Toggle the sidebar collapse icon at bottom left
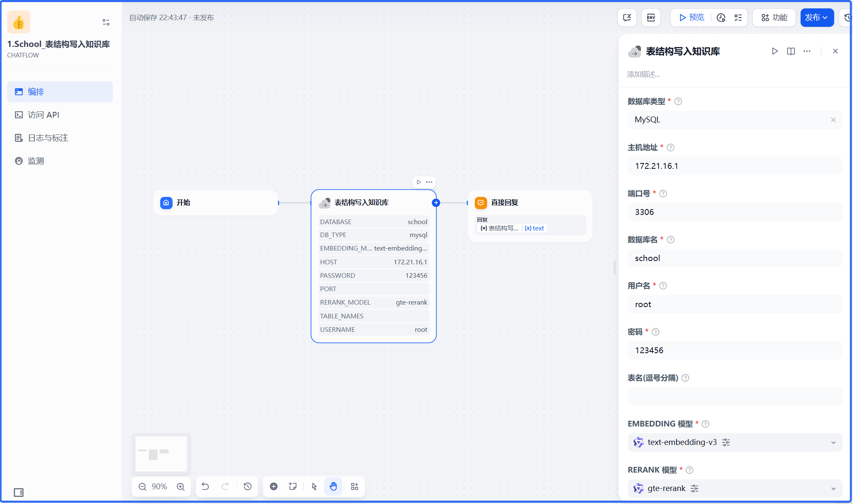 click(x=18, y=492)
